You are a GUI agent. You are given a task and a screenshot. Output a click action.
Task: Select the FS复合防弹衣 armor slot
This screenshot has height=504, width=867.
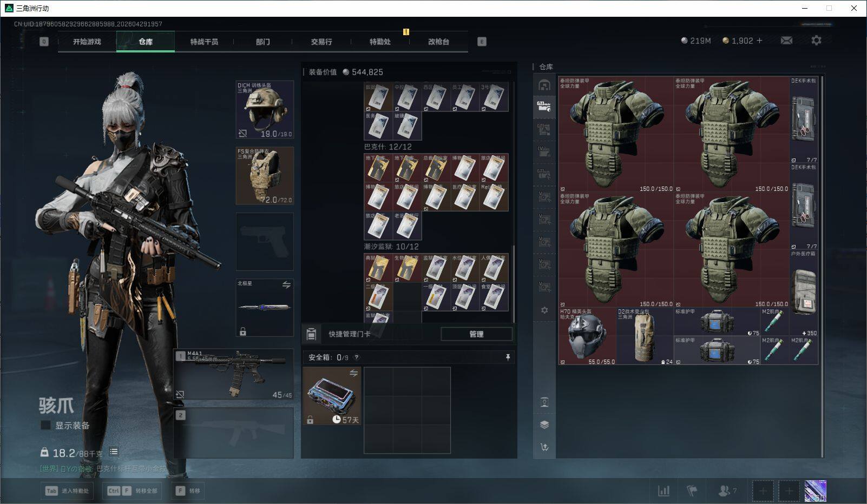pos(265,176)
